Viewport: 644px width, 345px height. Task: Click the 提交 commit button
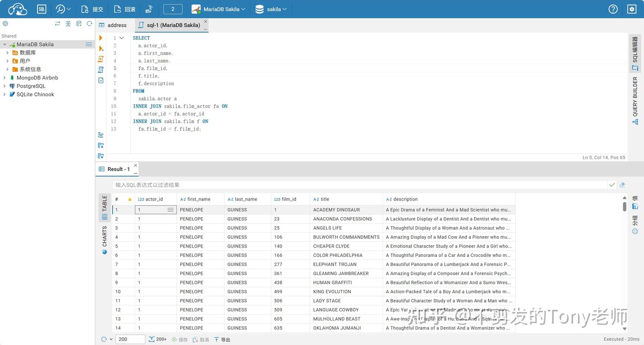pyautogui.click(x=92, y=9)
